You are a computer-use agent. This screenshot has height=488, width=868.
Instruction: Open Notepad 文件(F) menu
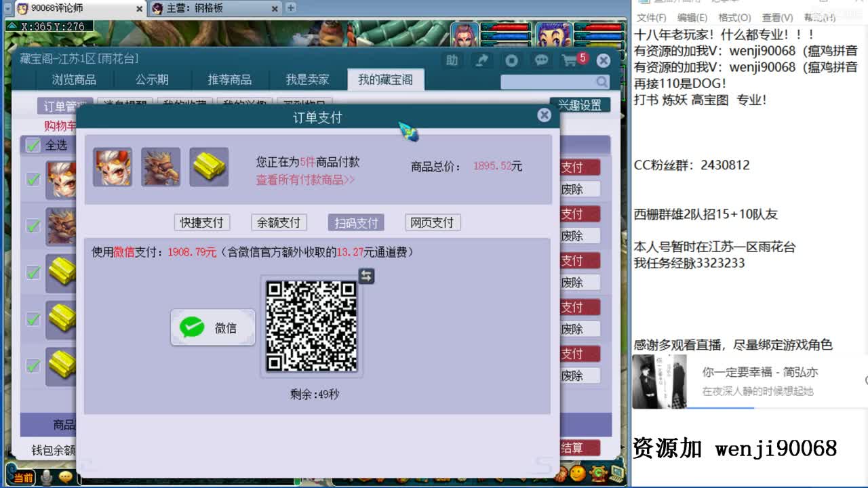pos(652,18)
